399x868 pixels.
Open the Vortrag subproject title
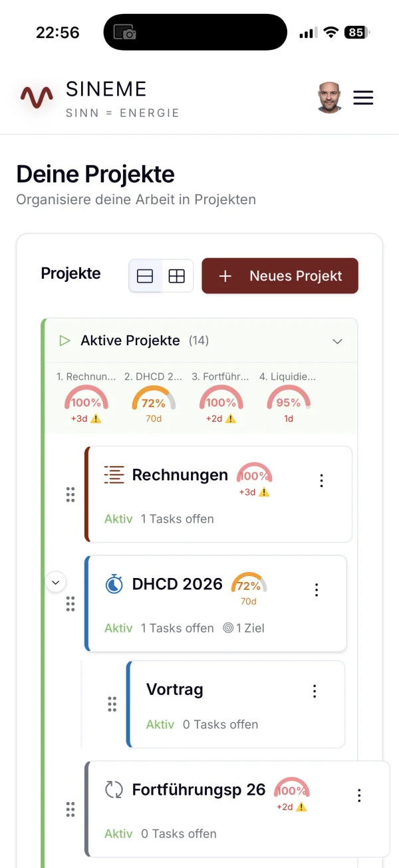(174, 690)
